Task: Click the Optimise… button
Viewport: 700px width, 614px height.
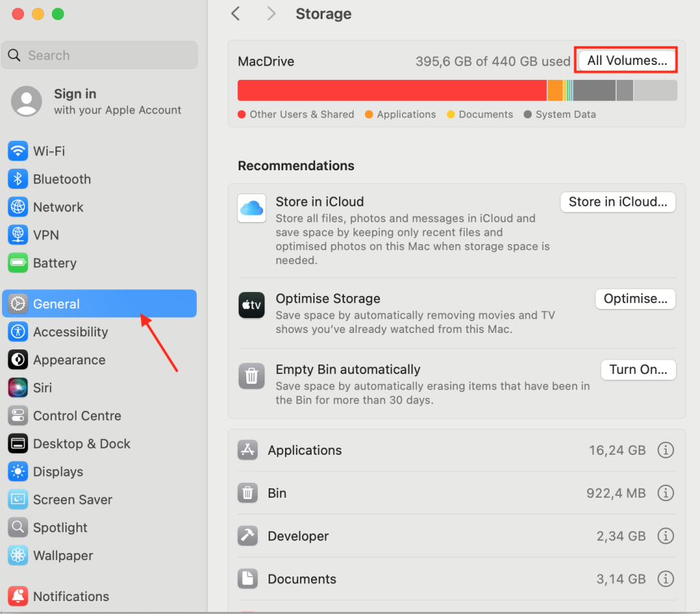Action: pos(635,299)
